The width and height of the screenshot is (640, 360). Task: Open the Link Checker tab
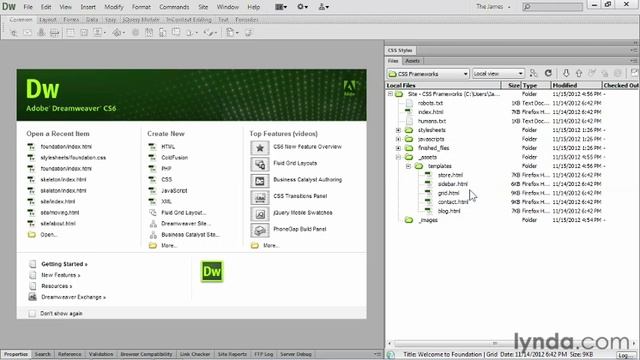pos(195,354)
